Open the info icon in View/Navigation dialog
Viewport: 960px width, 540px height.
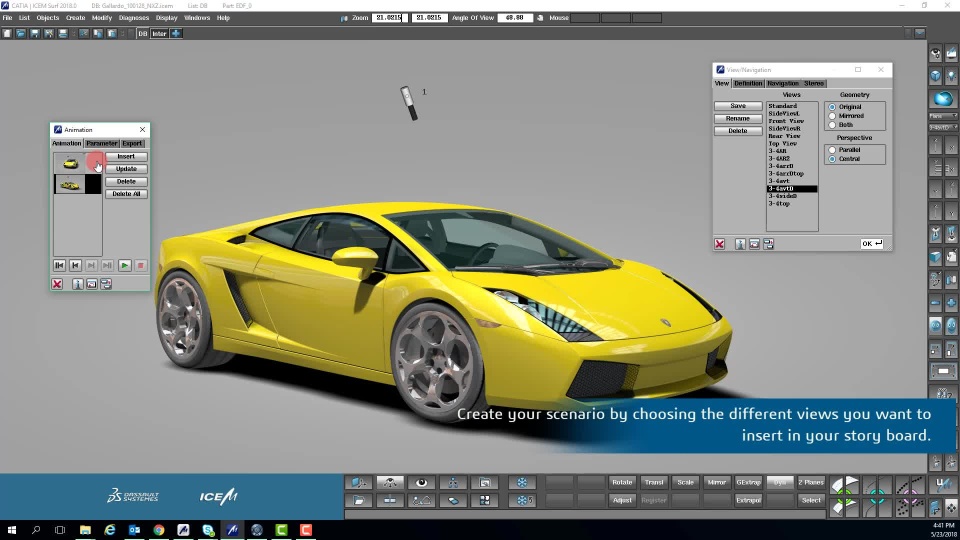click(740, 244)
